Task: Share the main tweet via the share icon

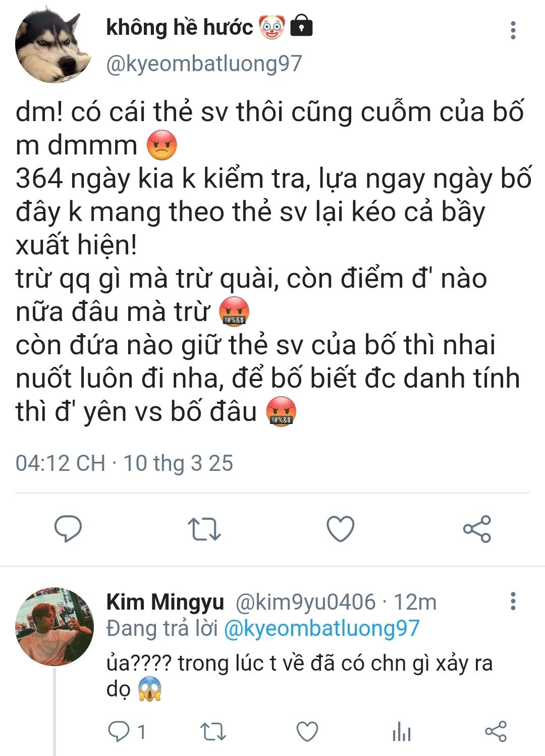Action: 477,529
